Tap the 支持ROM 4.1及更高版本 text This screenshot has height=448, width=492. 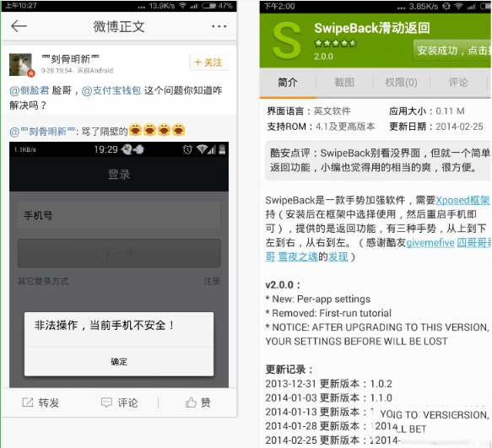tap(321, 127)
